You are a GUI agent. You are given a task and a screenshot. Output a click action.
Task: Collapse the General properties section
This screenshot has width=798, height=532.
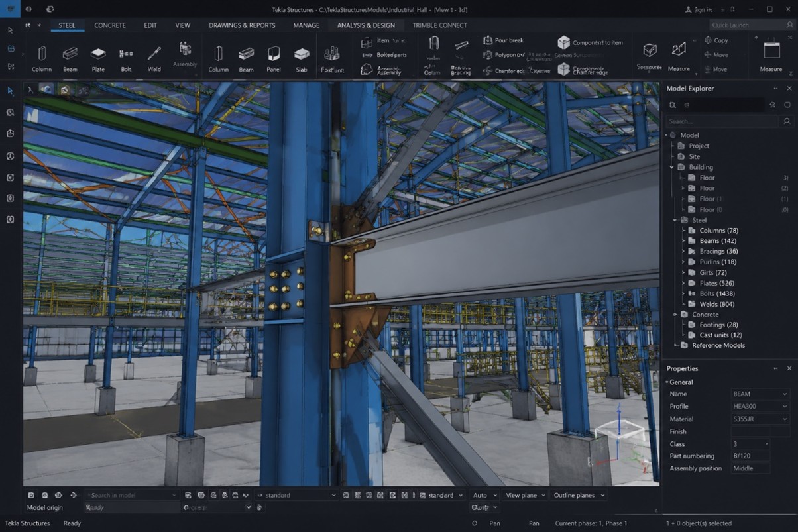(x=667, y=382)
